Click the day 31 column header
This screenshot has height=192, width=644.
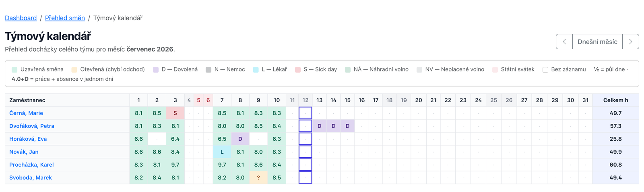click(x=586, y=100)
